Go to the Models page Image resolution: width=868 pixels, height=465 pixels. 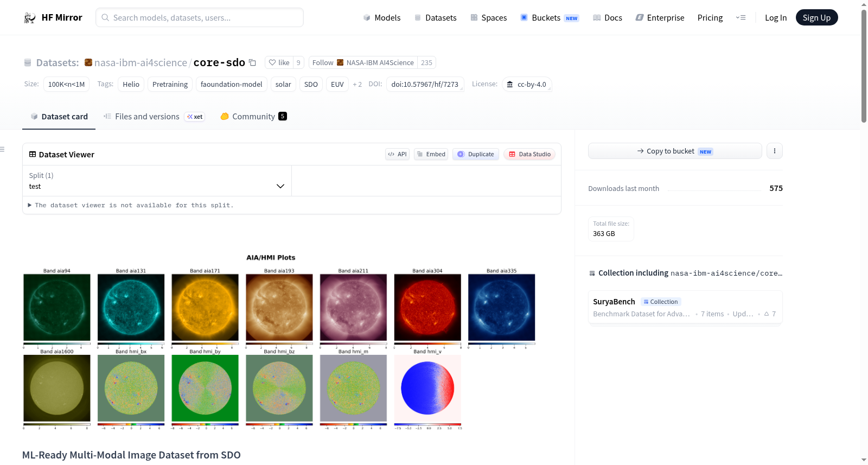[x=381, y=18]
